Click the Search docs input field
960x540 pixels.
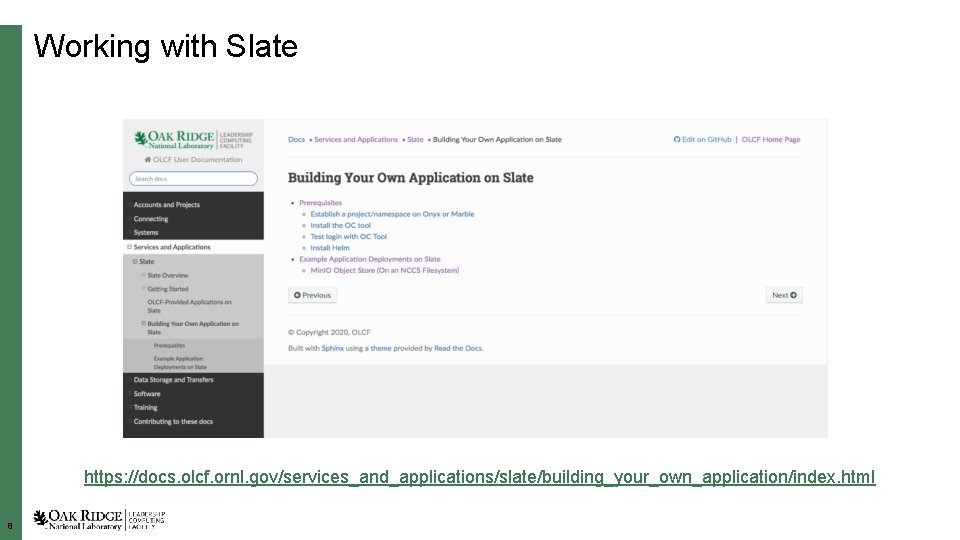193,179
